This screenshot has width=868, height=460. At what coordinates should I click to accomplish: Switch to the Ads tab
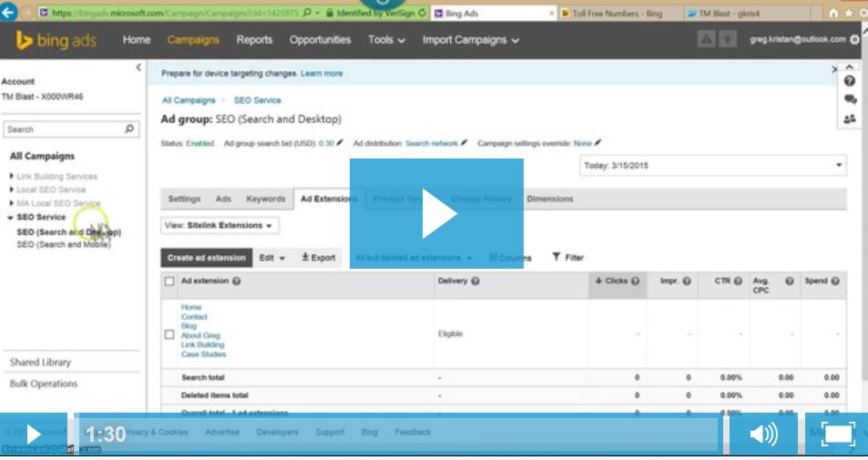point(223,199)
